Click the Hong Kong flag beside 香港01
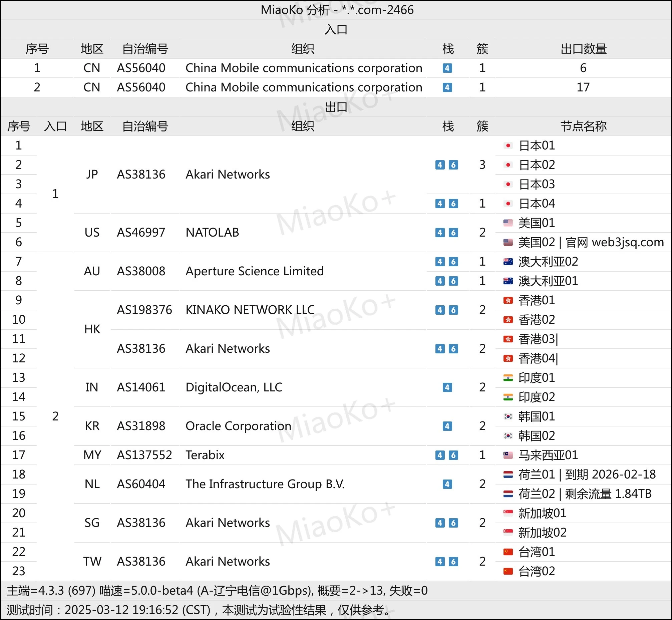Screen dimensions: 672x620 coord(508,300)
